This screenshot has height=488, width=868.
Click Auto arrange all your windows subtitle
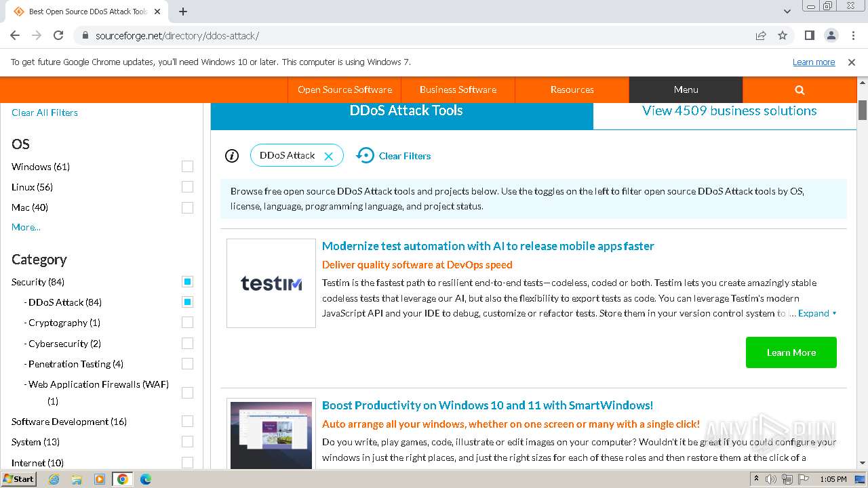[511, 424]
